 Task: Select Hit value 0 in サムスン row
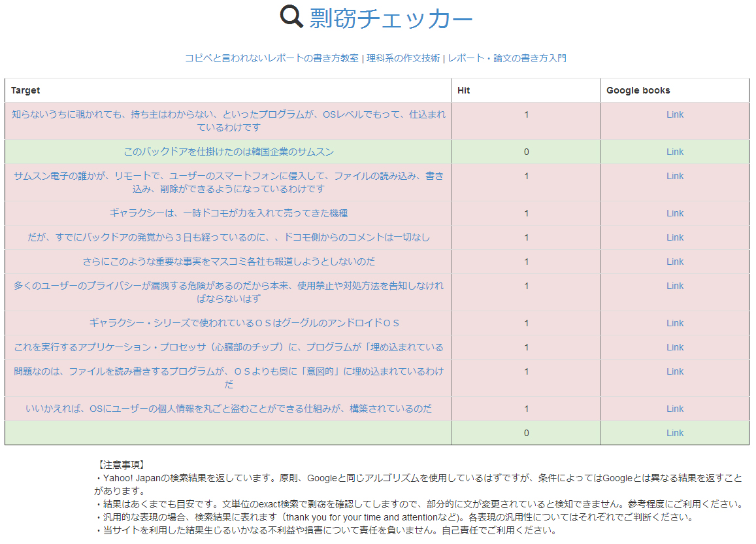[526, 152]
